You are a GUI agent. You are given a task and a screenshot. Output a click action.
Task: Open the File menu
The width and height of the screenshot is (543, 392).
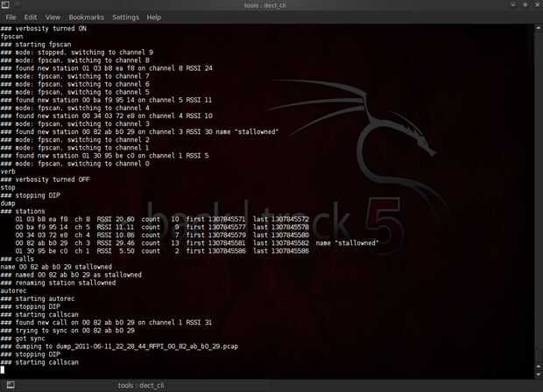coord(11,17)
